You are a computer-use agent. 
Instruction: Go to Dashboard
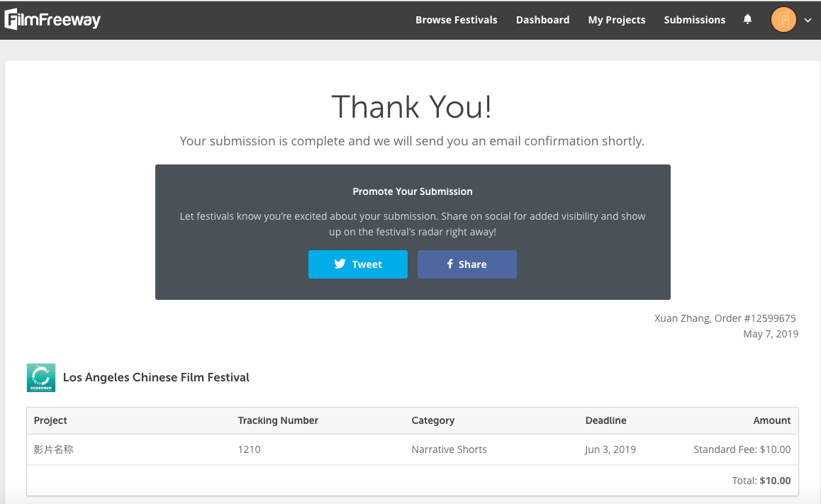[542, 20]
